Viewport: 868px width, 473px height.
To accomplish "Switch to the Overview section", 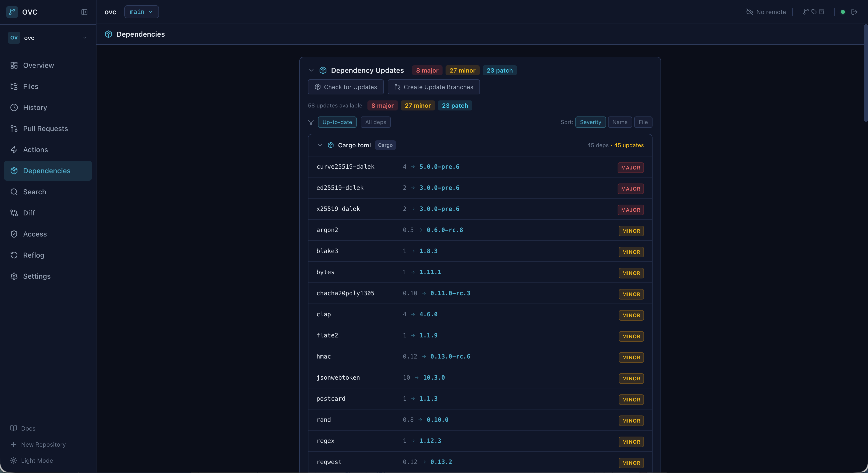I will pyautogui.click(x=38, y=65).
